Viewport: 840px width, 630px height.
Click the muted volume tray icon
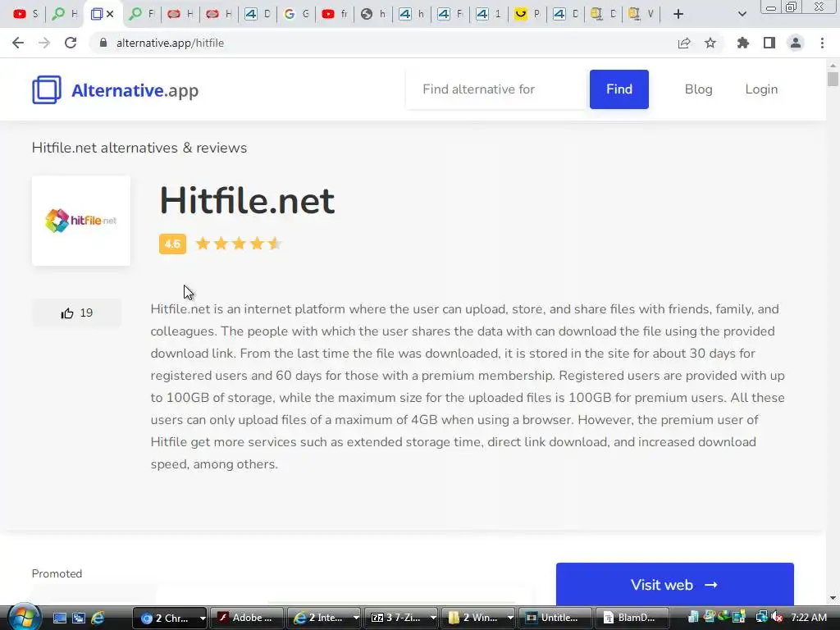tap(777, 617)
